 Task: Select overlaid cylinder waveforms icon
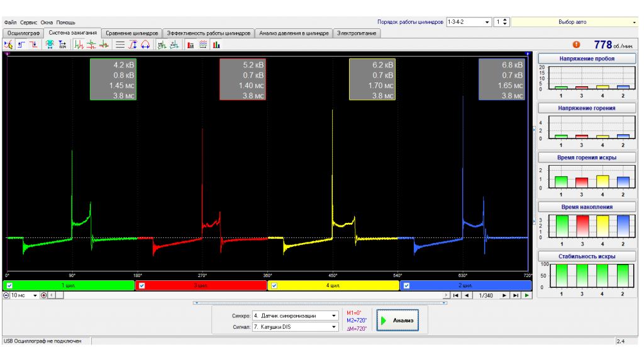(104, 45)
